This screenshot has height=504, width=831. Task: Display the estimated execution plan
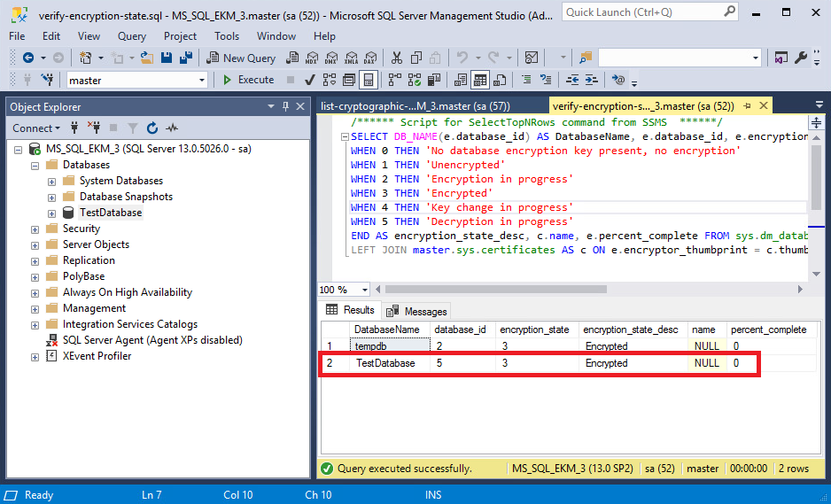pos(329,80)
